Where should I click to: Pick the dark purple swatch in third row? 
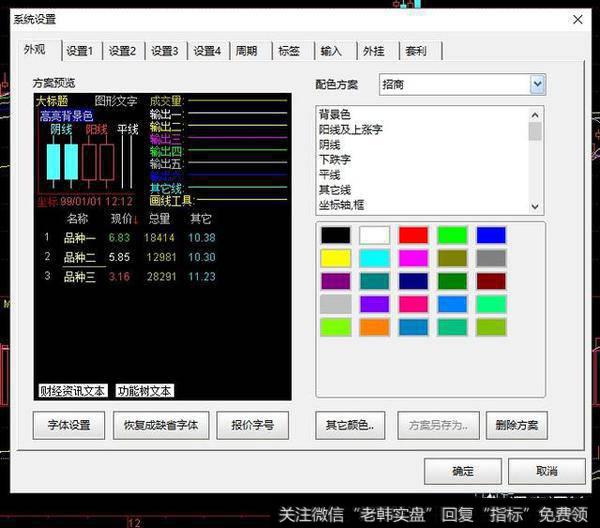(x=336, y=281)
